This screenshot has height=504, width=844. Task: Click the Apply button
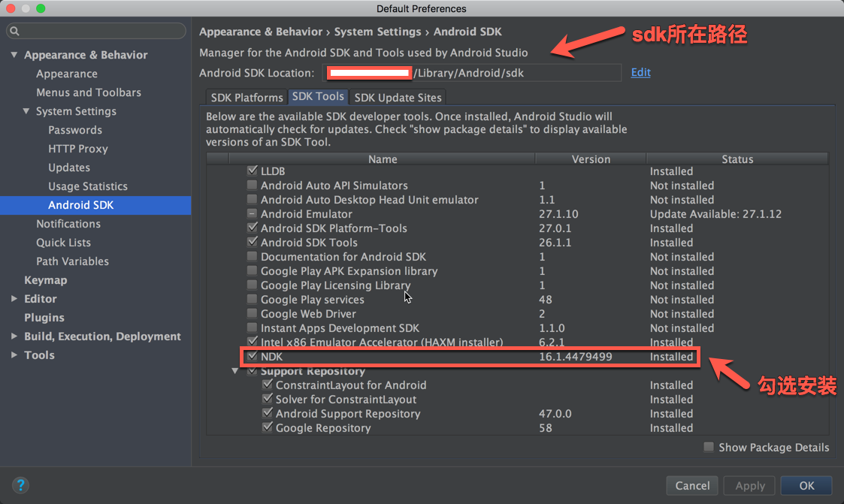coord(750,486)
